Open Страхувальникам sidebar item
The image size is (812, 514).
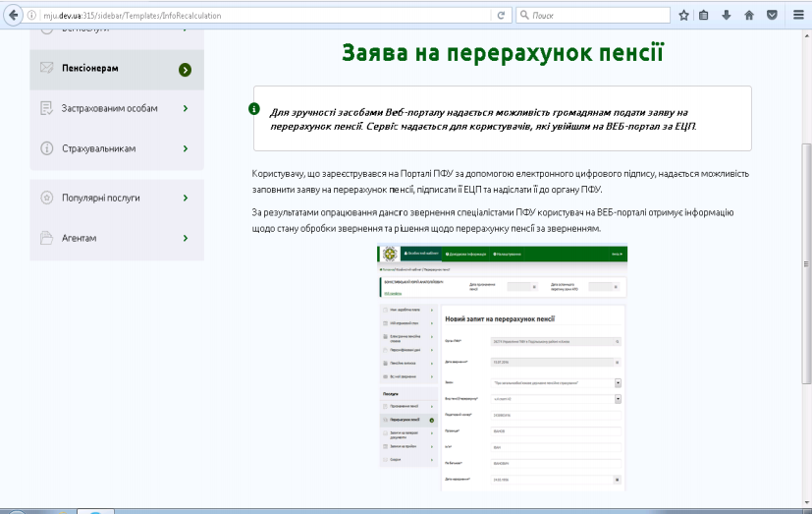[x=117, y=148]
